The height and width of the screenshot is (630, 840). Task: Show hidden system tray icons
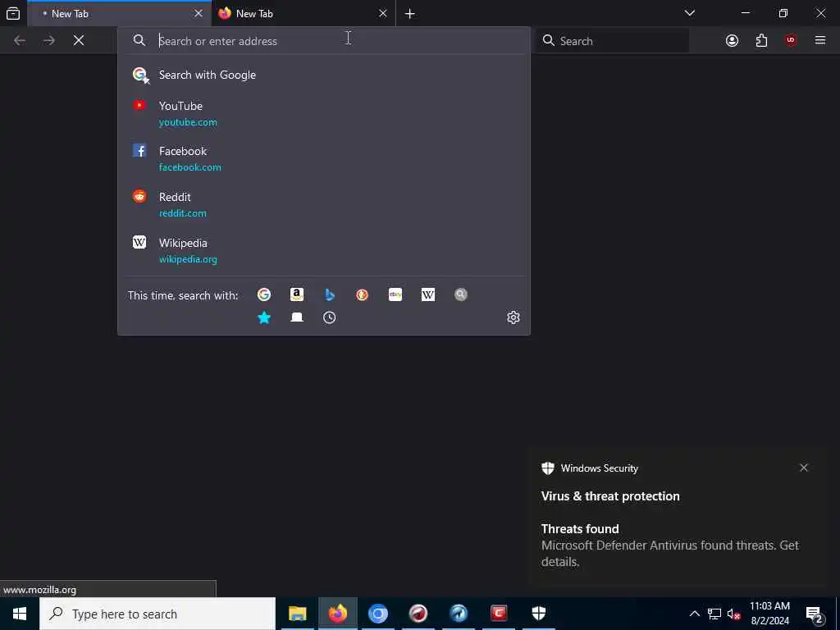coord(694,614)
